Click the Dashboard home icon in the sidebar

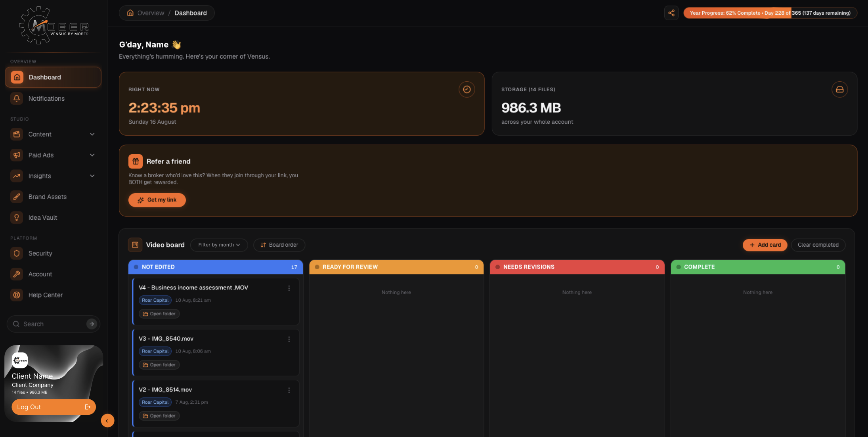click(17, 77)
